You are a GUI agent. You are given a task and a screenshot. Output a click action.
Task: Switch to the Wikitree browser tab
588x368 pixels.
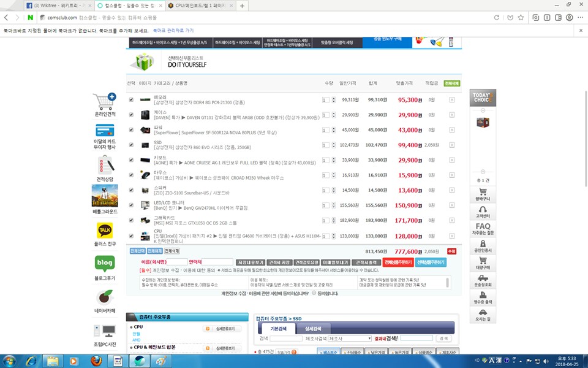click(x=59, y=6)
